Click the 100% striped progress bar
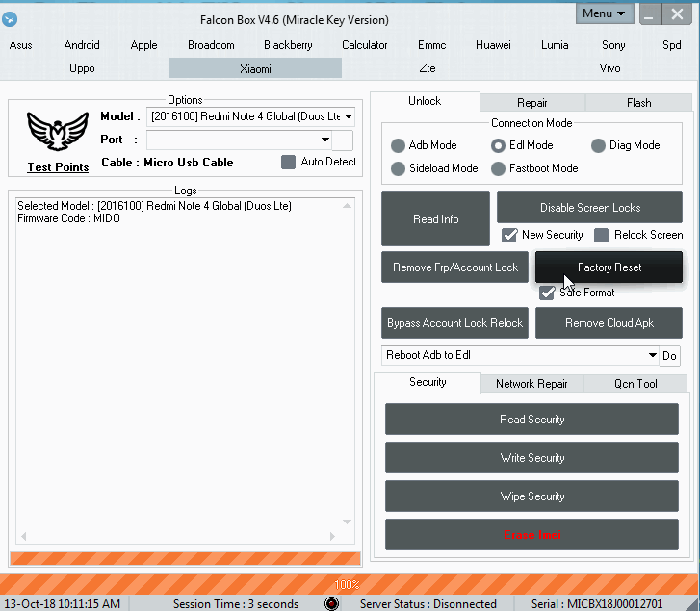Viewport: 700px width, 611px height. point(349,584)
